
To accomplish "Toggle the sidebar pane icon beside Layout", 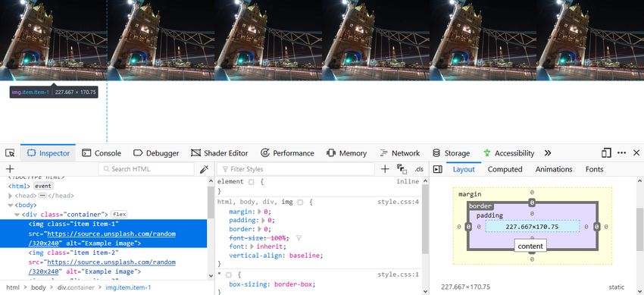I will click(438, 169).
